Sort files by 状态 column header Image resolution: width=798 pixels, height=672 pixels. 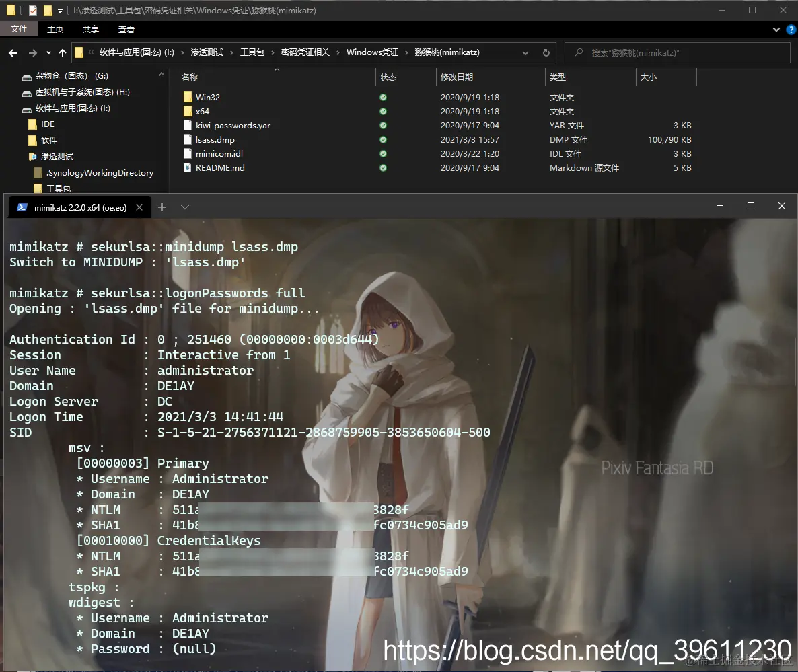click(x=388, y=77)
